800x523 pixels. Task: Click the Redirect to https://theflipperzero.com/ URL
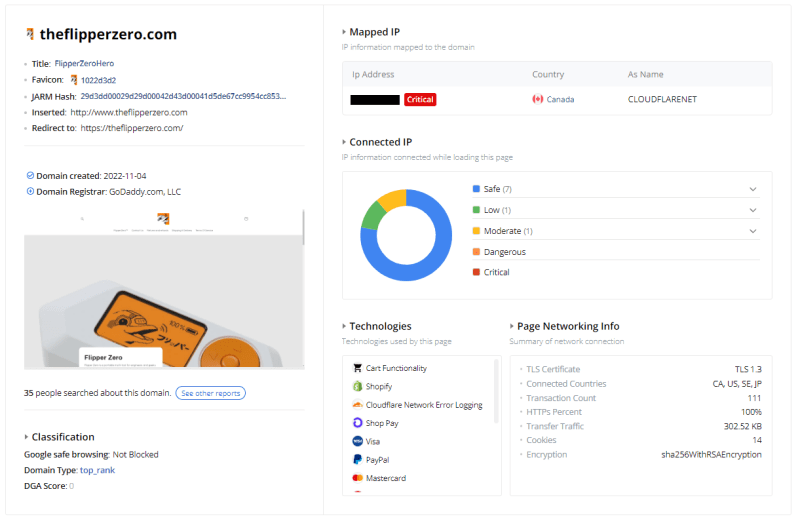132,128
